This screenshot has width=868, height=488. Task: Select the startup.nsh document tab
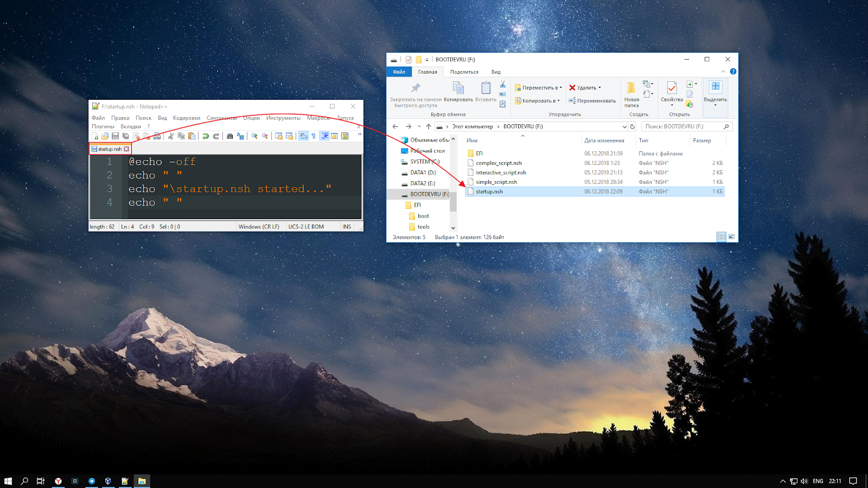coord(110,149)
